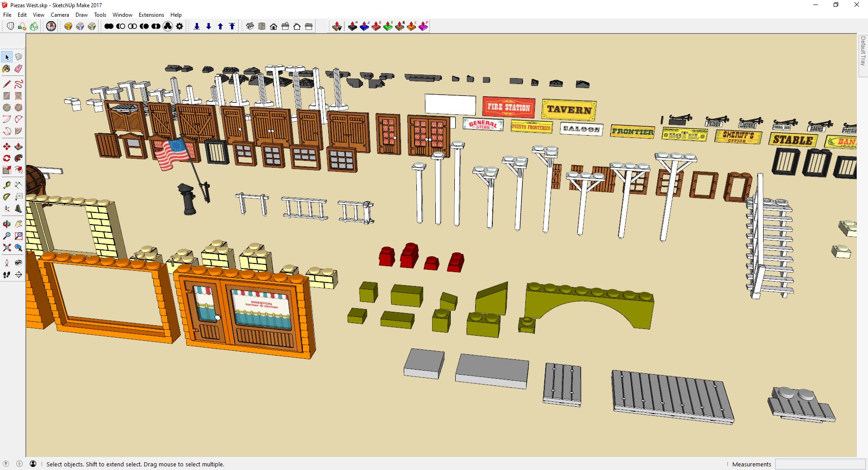Choose the Freehand squiggle tool
The width and height of the screenshot is (868, 470).
pos(19,84)
